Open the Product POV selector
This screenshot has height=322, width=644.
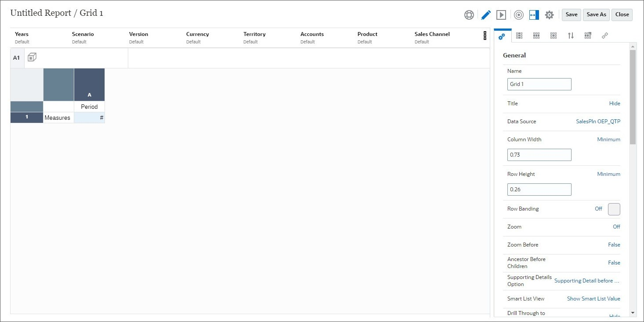367,38
